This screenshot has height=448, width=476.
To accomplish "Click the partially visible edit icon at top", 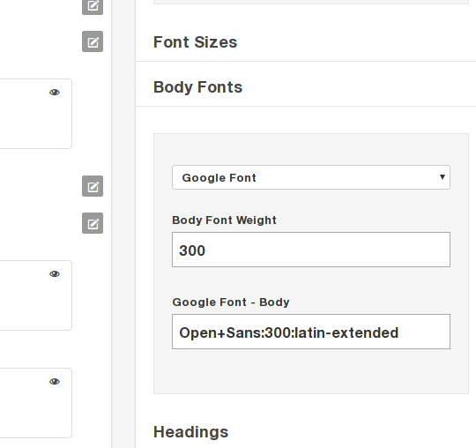I will coord(93,6).
